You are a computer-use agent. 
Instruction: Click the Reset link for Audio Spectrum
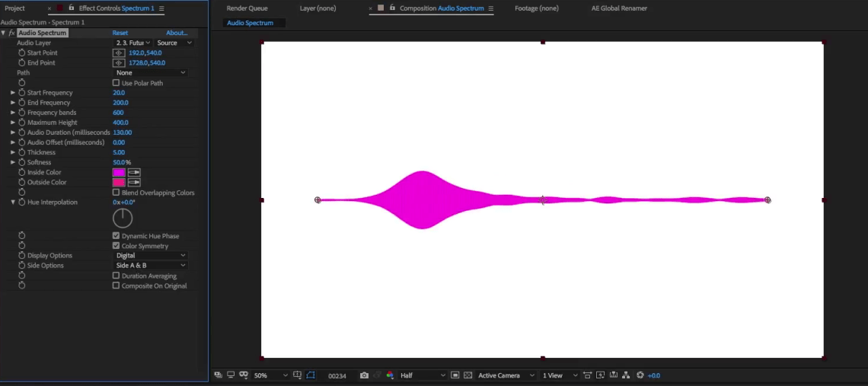pos(120,33)
